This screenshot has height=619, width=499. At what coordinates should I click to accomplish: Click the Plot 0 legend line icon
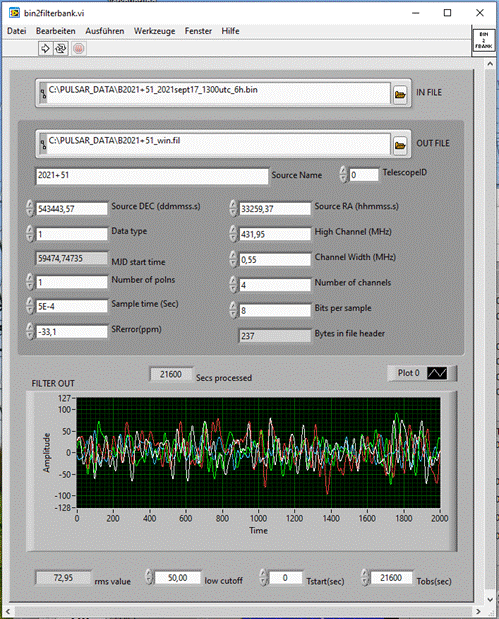[437, 373]
